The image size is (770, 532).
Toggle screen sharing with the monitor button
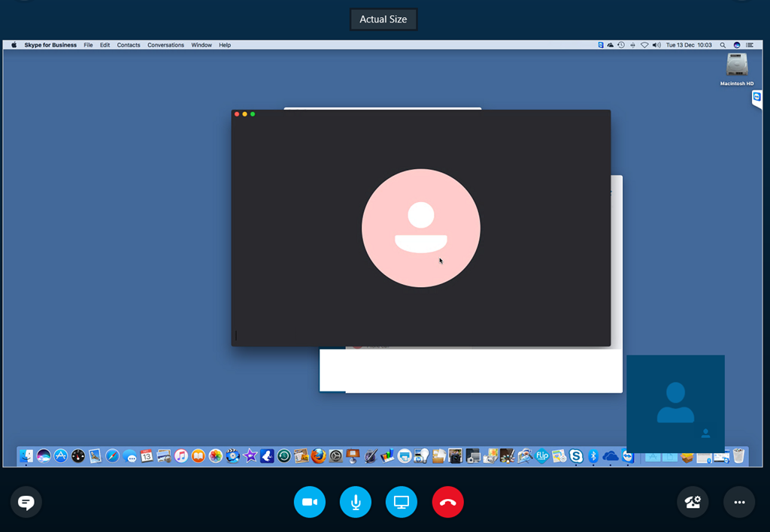tap(402, 502)
